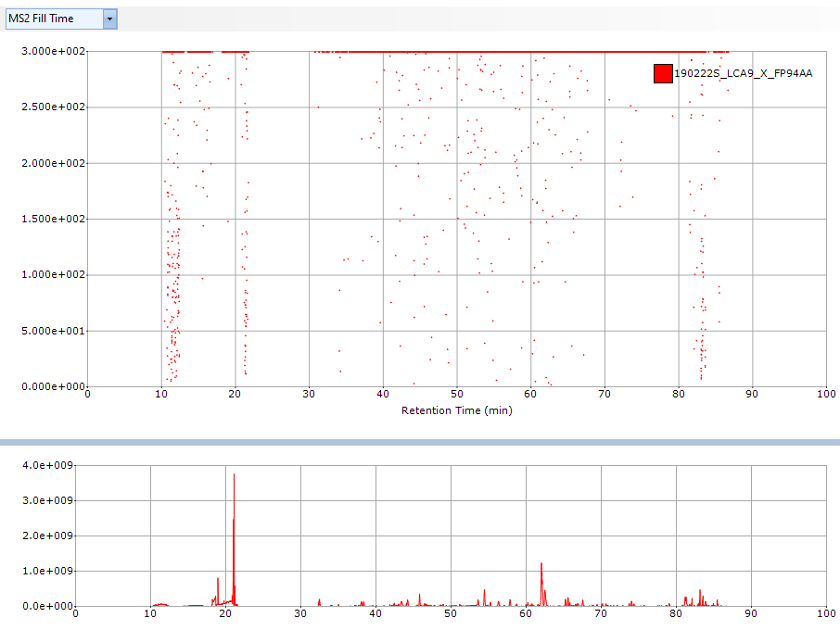
Task: Click the Retention Time (min) axis title
Action: 456,410
